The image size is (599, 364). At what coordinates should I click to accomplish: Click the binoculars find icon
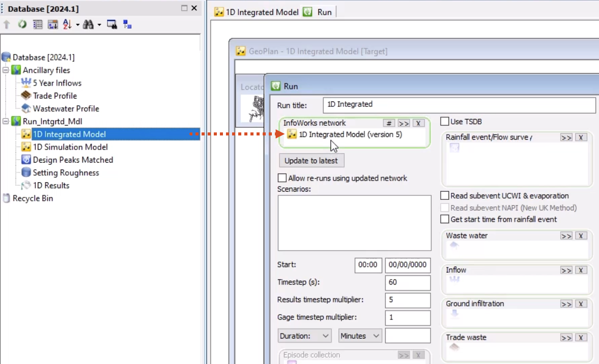[88, 24]
